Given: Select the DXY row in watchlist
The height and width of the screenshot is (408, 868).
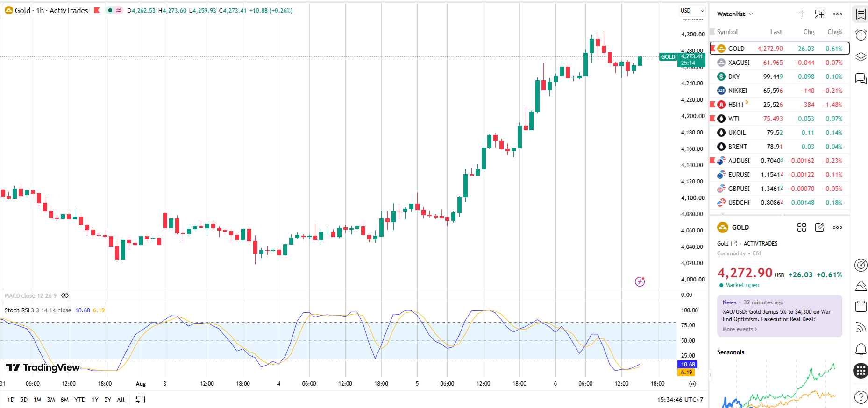Looking at the screenshot, I should pos(779,77).
